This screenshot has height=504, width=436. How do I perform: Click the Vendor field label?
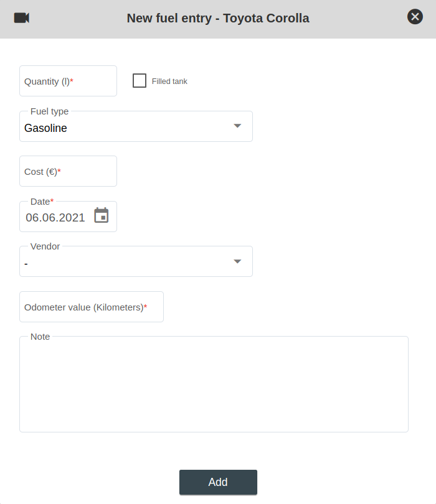[45, 246]
